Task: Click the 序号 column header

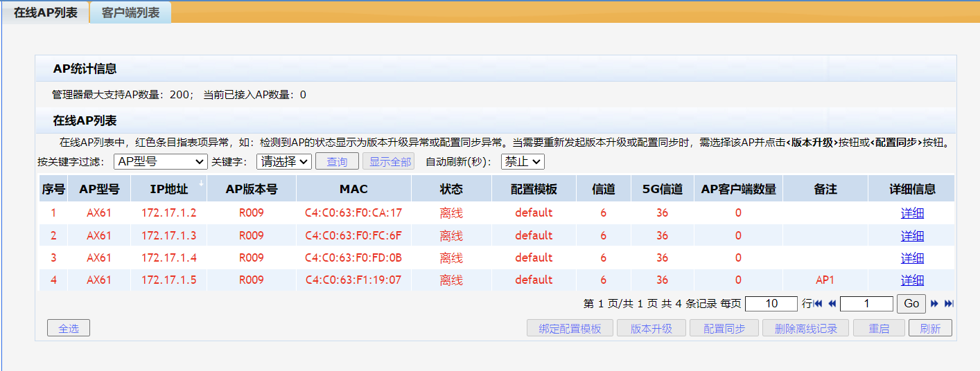Action: 53,189
